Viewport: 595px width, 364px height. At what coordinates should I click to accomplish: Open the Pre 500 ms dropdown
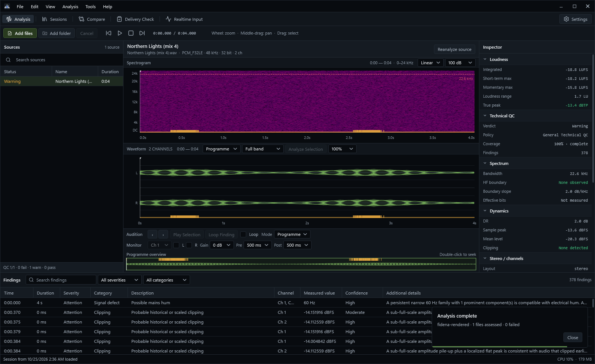258,245
